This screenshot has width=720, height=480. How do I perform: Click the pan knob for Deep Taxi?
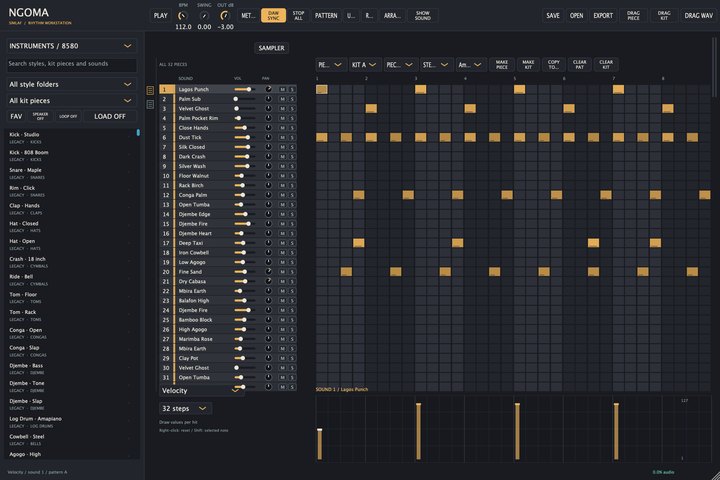click(268, 243)
